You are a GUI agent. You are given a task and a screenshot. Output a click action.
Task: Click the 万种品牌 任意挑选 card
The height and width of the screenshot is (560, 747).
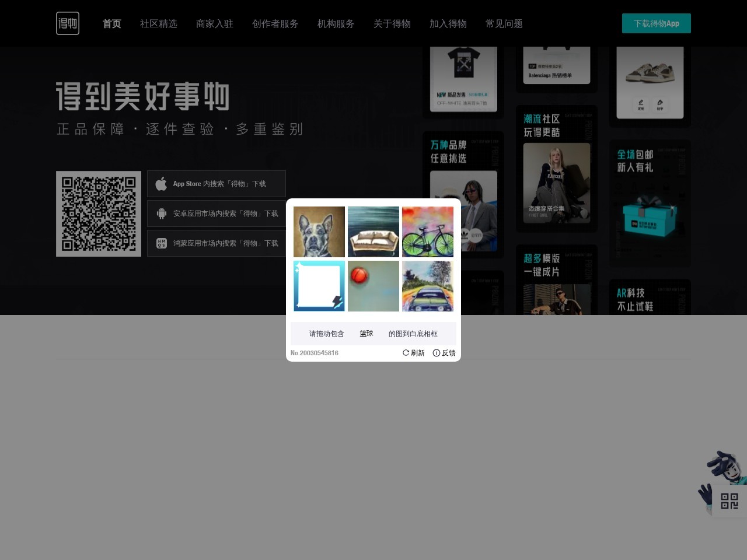(463, 195)
